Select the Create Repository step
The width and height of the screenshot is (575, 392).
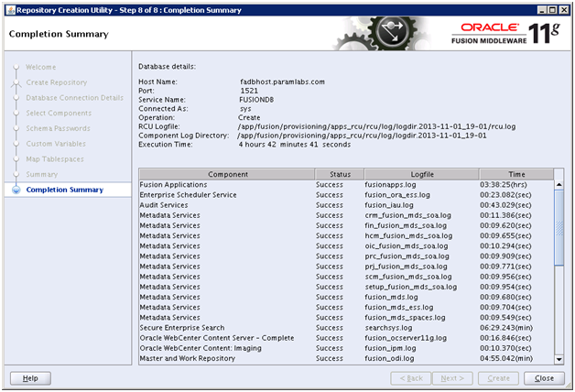57,82
